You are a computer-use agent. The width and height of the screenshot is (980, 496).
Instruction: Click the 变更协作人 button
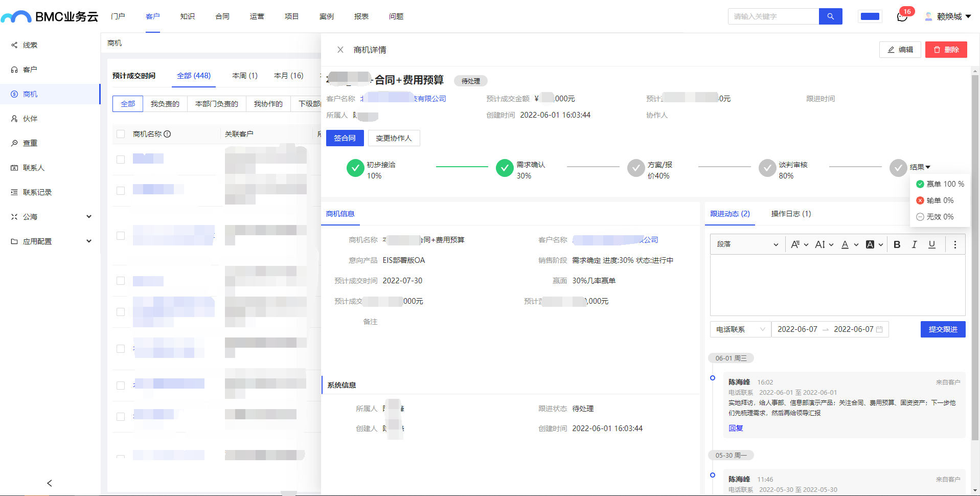click(394, 138)
